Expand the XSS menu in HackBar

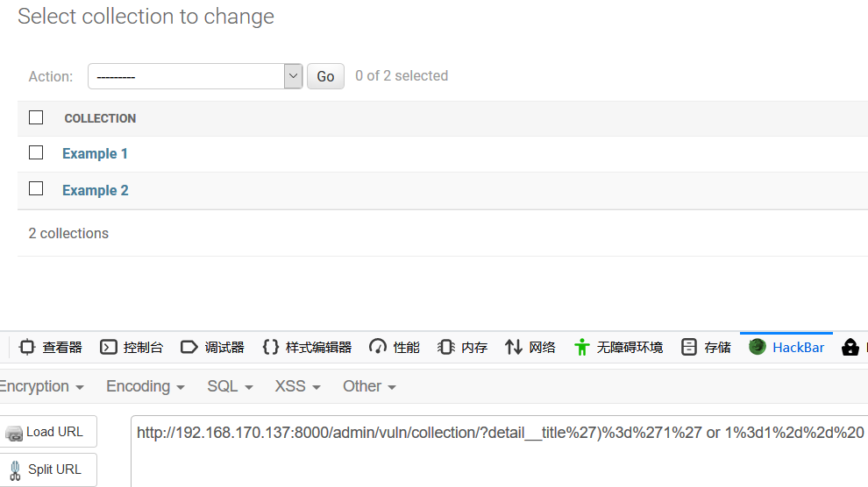[x=297, y=386]
